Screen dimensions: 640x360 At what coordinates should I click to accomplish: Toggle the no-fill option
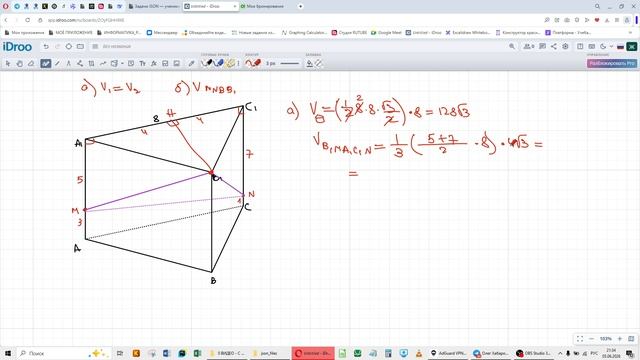319,63
